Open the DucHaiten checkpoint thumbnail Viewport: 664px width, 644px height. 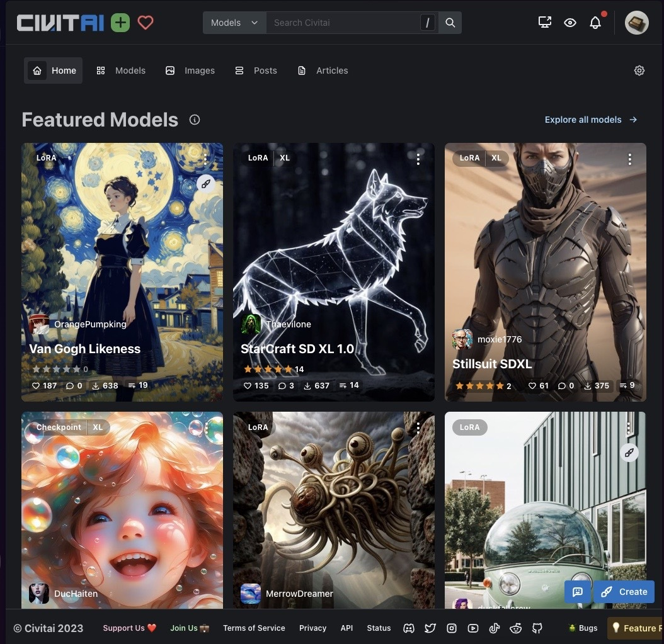point(122,510)
